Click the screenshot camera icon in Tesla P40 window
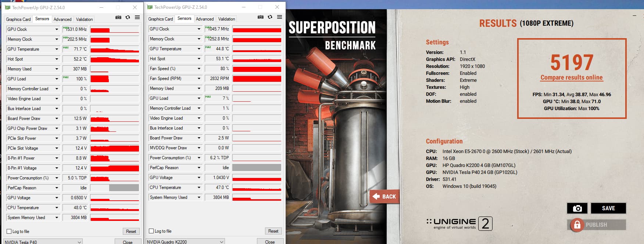Image resolution: width=644 pixels, height=244 pixels. pos(118,18)
